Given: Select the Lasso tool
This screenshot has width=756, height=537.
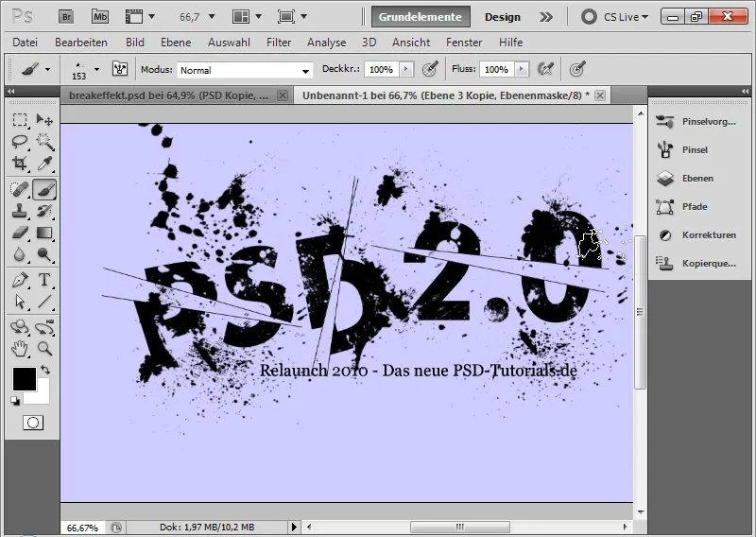Looking at the screenshot, I should point(20,142).
